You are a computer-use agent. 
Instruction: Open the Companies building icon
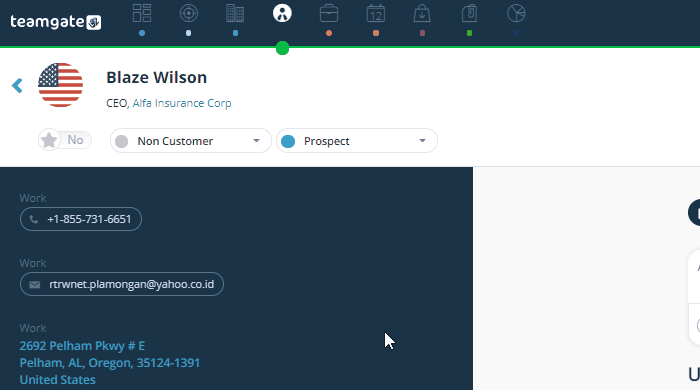235,13
